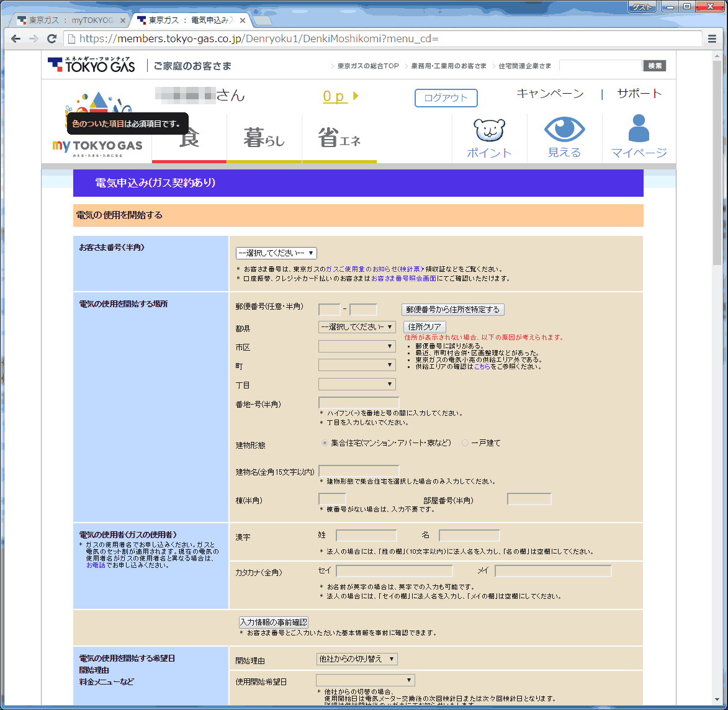Open the サポート menu link
Viewport: 728px width, 710px height.
pyautogui.click(x=639, y=94)
